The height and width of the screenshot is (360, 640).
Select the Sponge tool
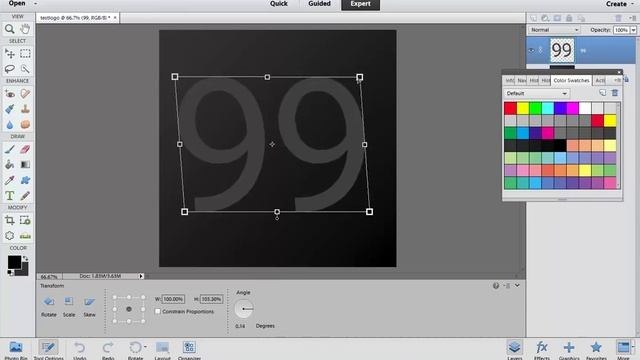click(x=25, y=124)
